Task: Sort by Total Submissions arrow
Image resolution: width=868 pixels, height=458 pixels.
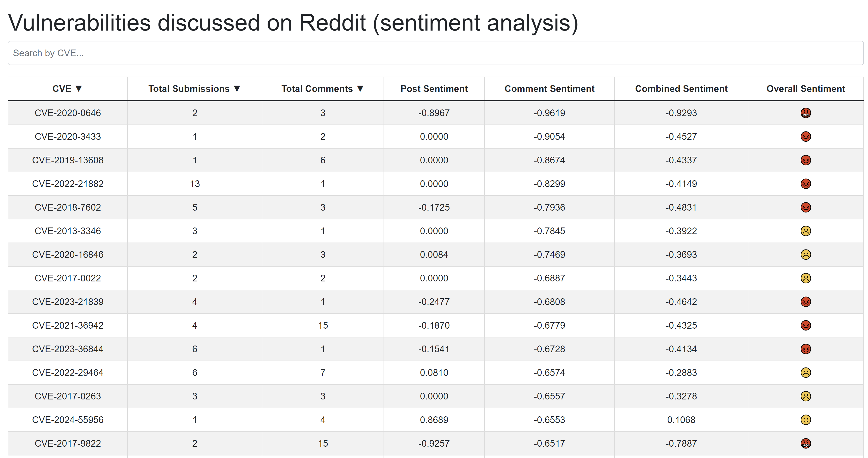Action: (x=237, y=89)
